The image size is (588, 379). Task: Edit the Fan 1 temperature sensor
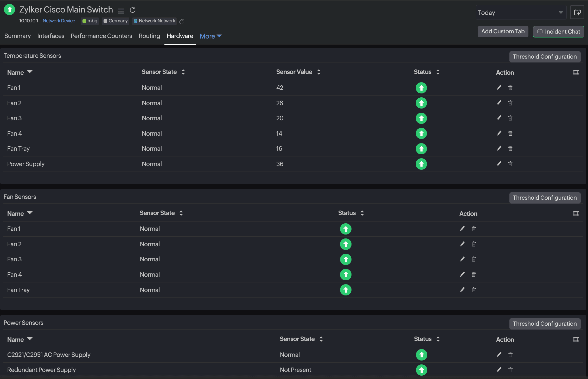click(x=499, y=88)
